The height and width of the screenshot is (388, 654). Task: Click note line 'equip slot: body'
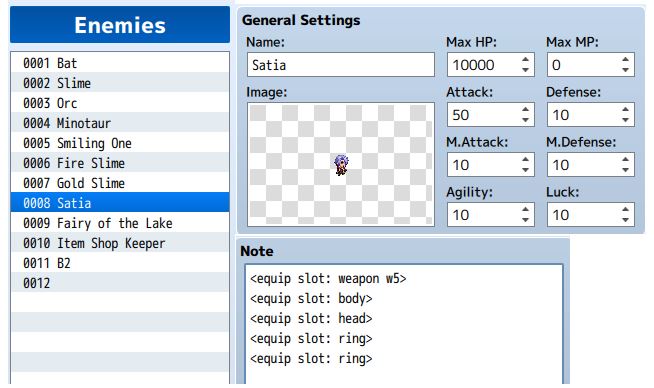(x=311, y=298)
